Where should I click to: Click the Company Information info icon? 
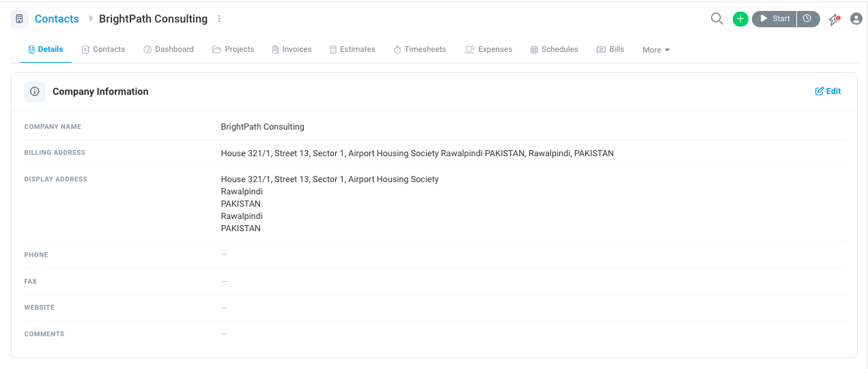point(35,91)
